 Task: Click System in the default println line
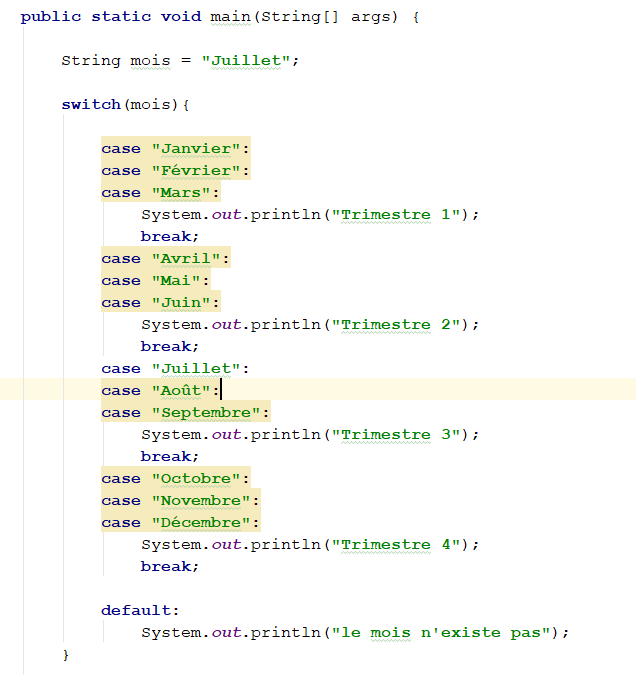pyautogui.click(x=171, y=632)
